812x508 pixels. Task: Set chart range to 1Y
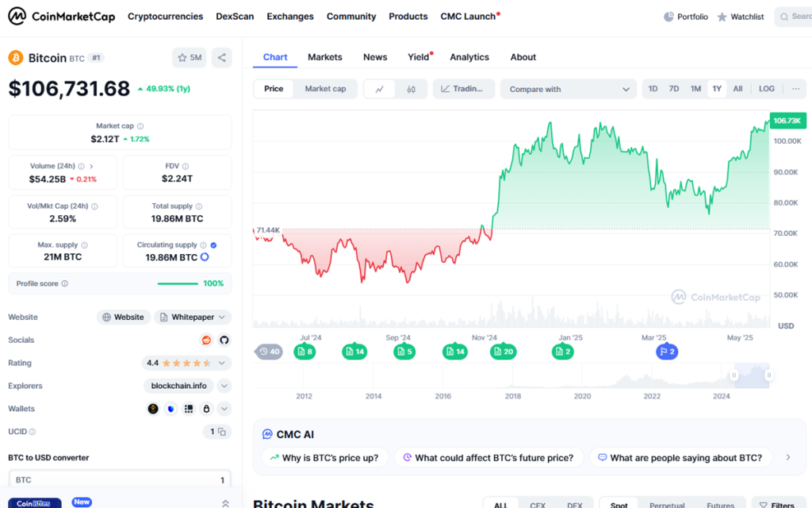[717, 89]
